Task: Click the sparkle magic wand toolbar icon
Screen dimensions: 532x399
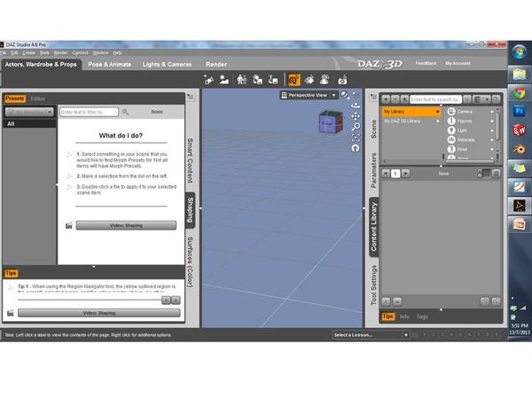Action: (208, 80)
